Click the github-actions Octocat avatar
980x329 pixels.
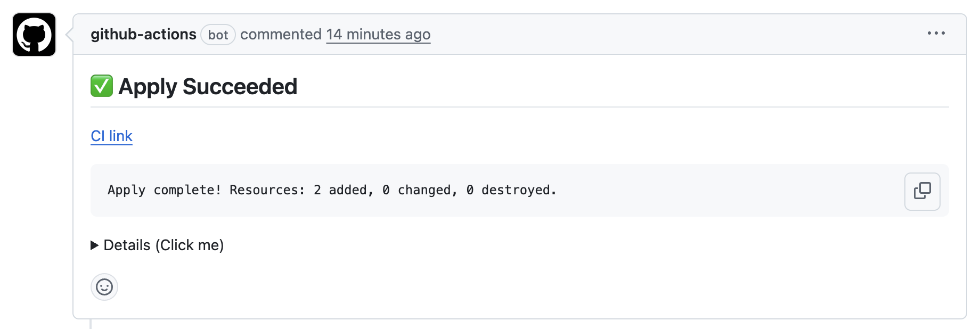coord(34,35)
